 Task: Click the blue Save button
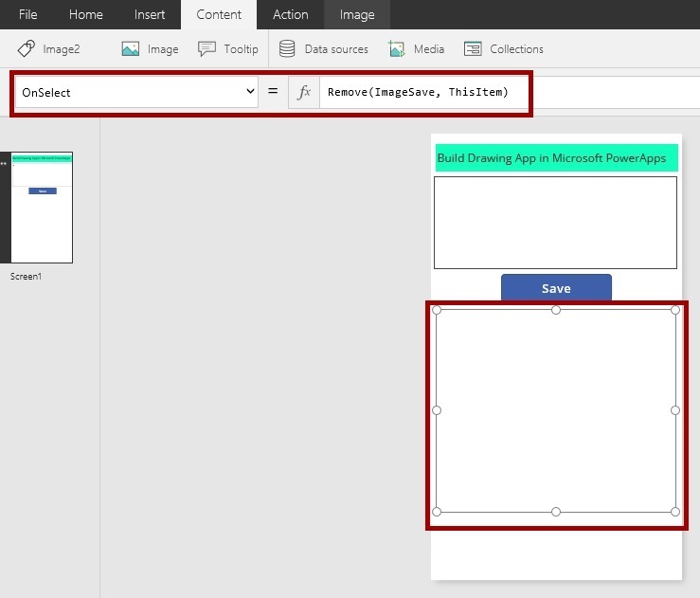[556, 288]
